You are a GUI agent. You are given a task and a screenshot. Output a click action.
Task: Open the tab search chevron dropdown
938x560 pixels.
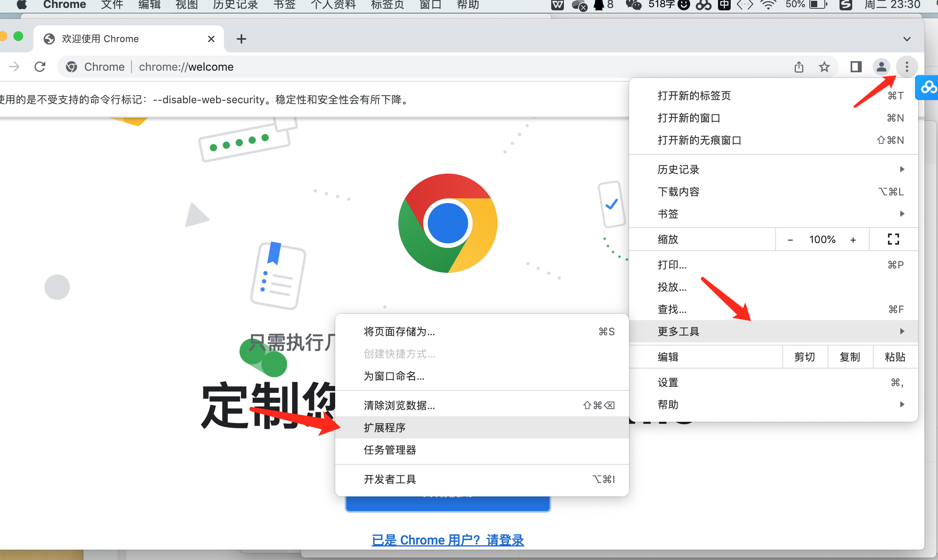click(x=907, y=39)
